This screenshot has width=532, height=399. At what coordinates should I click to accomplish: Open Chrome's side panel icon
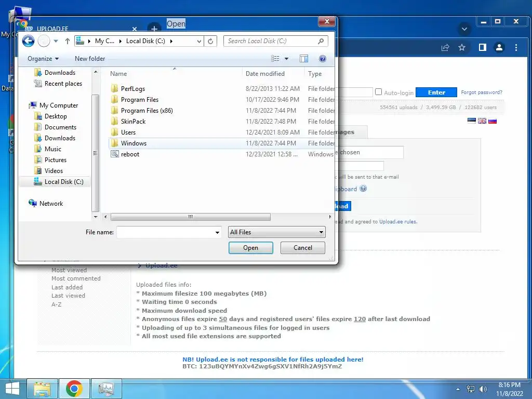click(x=483, y=47)
